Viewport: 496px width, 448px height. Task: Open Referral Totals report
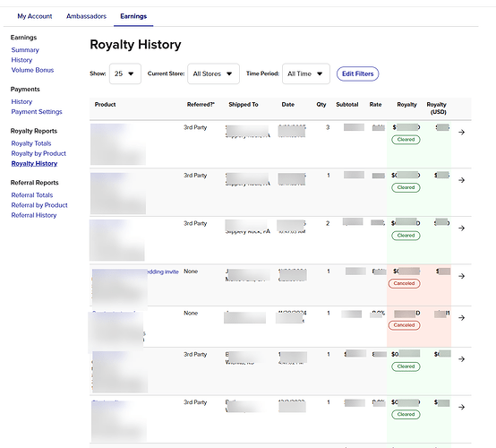pyautogui.click(x=32, y=195)
